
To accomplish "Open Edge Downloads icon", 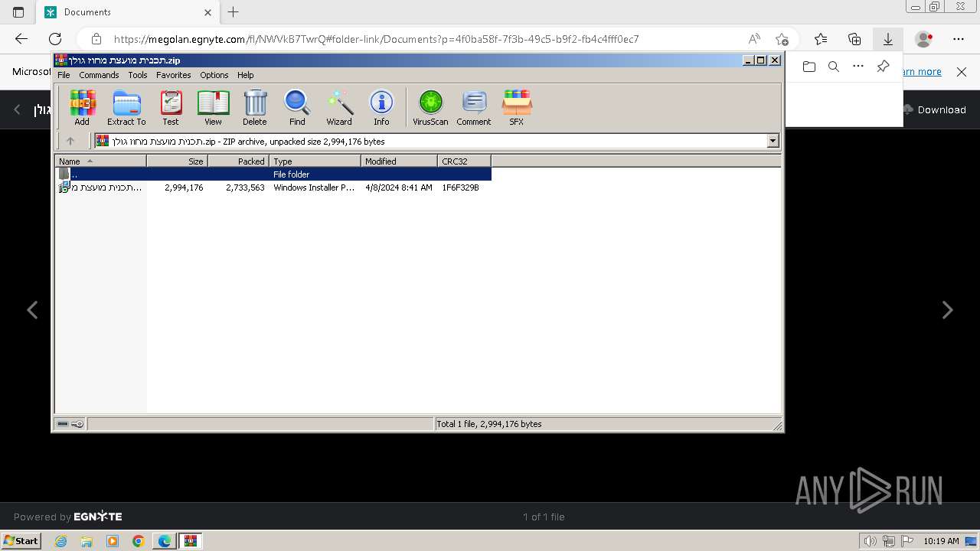I will click(x=888, y=39).
